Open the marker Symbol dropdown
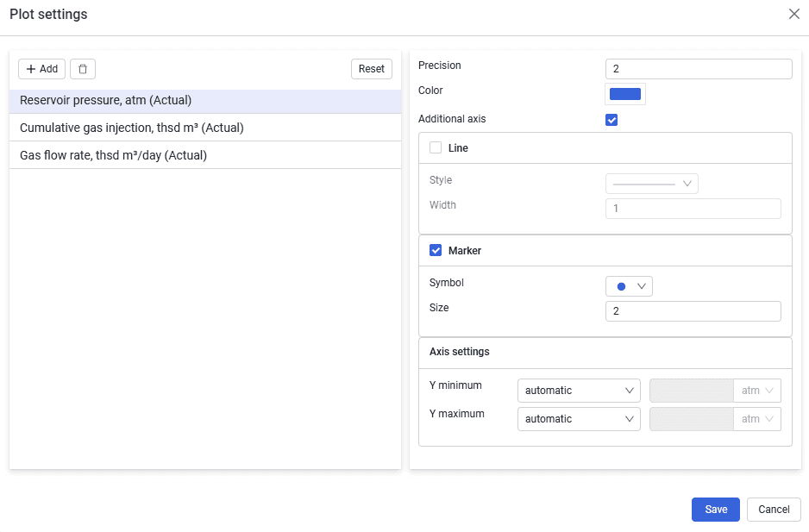This screenshot has height=532, width=809. (629, 286)
